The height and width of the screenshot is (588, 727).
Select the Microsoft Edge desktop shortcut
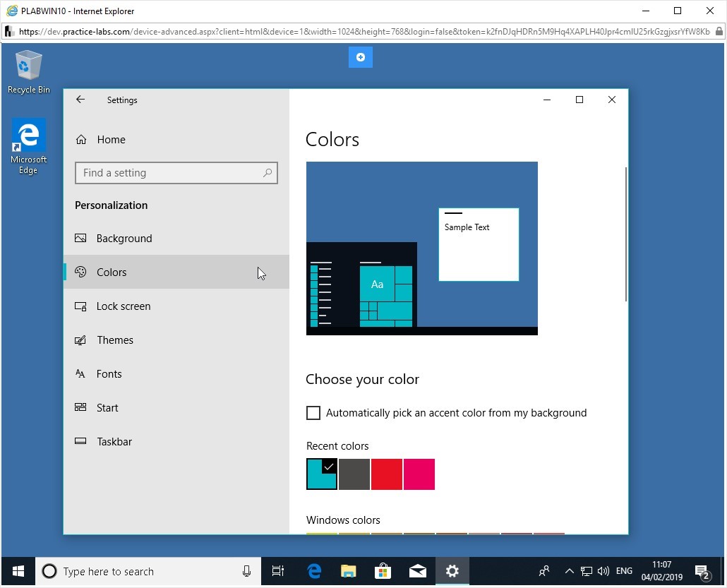(29, 146)
